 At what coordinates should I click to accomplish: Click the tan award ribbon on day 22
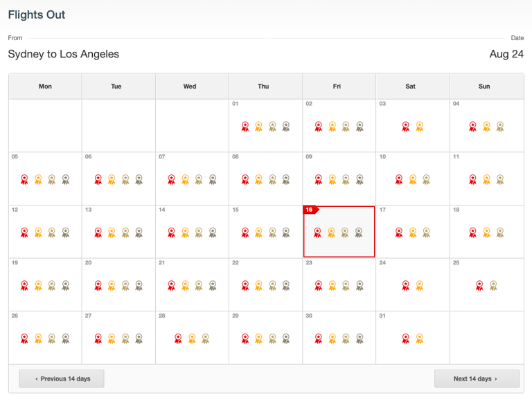click(x=272, y=285)
